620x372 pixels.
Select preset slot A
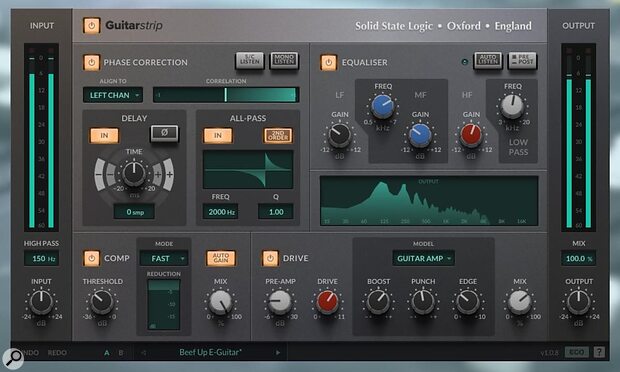(107, 353)
